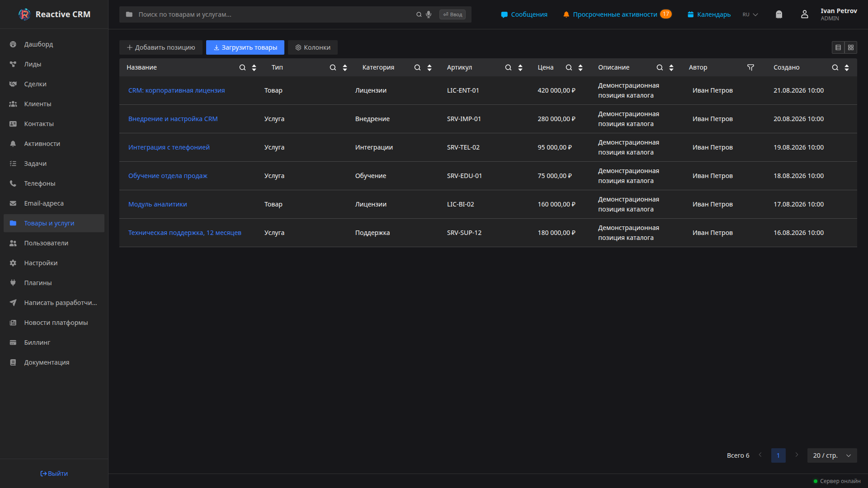Search in the Категория column

pos(417,67)
